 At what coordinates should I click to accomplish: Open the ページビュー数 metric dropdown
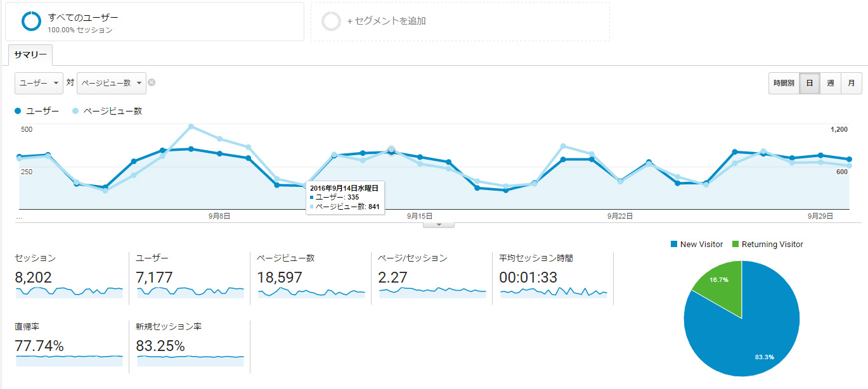pyautogui.click(x=112, y=82)
